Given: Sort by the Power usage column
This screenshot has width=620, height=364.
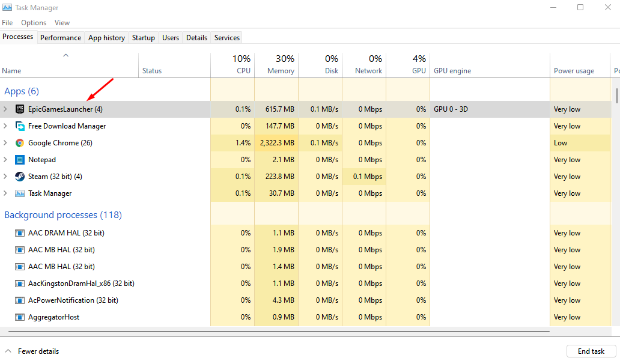Looking at the screenshot, I should click(x=580, y=65).
